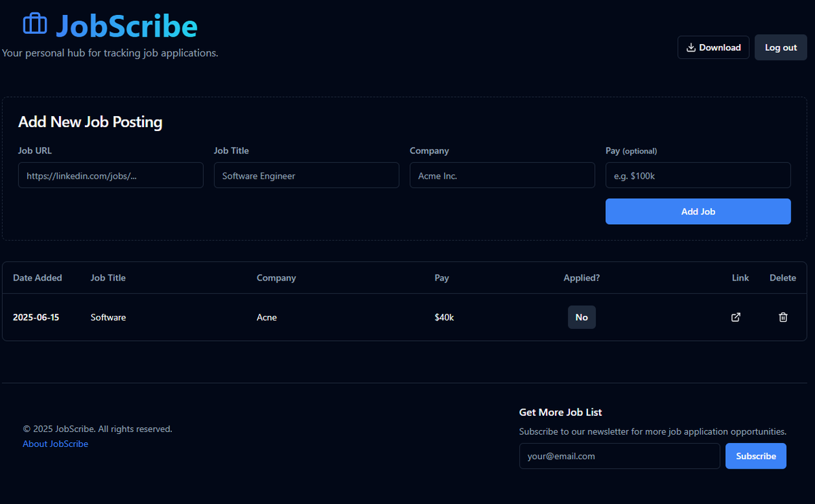Image resolution: width=815 pixels, height=504 pixels.
Task: Focus the Job URL input field
Action: [x=111, y=175]
